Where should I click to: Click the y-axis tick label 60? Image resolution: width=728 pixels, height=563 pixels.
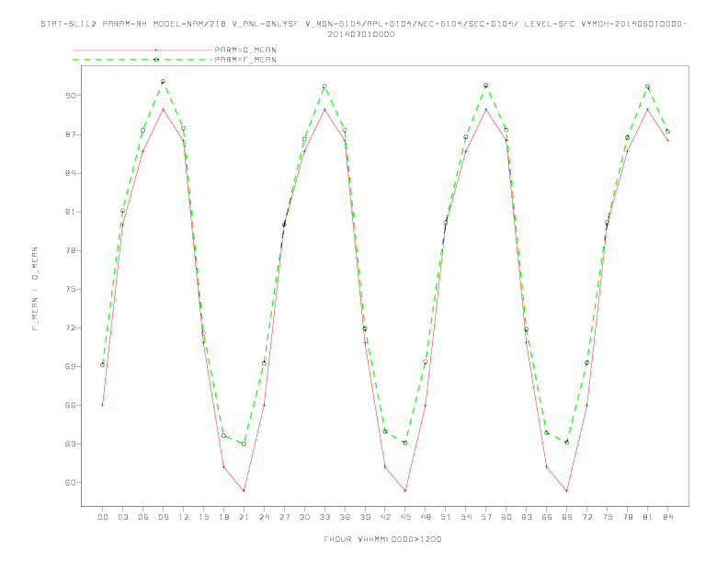[70, 483]
